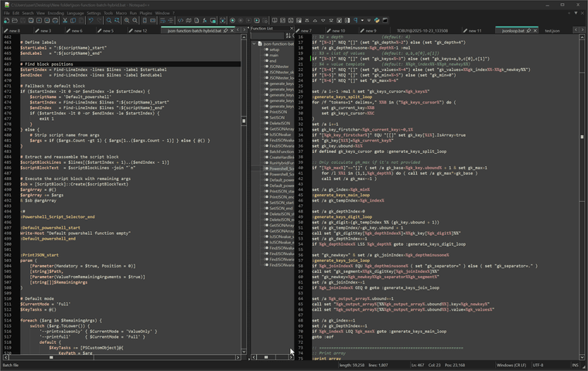Click right arrow of left tab bar
588x371 pixels.
[x=244, y=29]
